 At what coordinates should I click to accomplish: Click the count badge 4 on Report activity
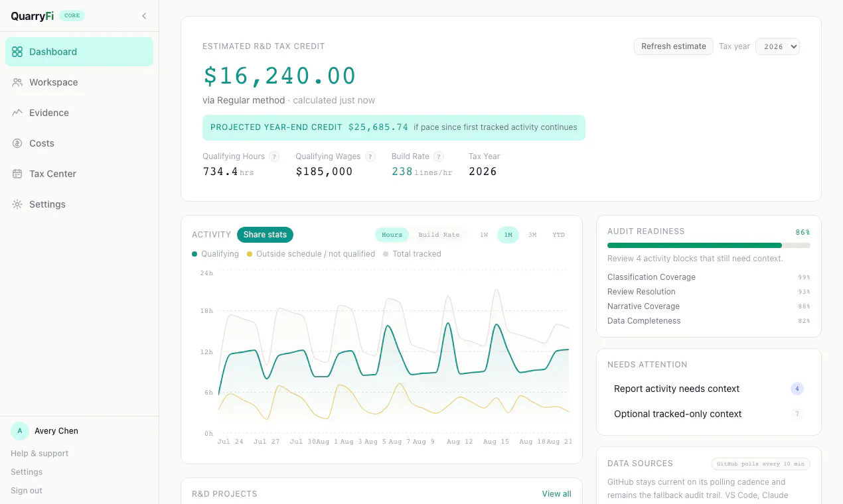[x=797, y=389]
